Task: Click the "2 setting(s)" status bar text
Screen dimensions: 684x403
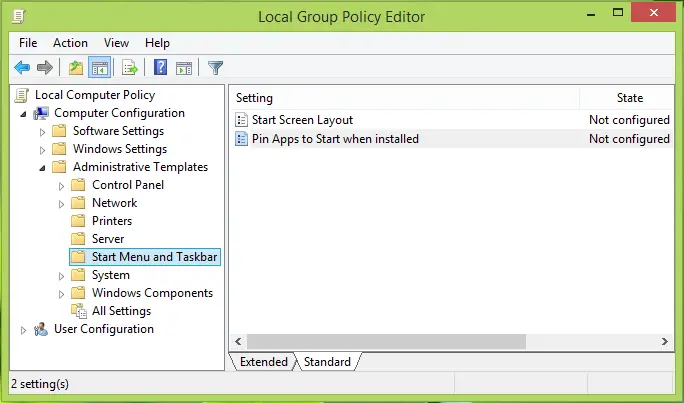Action: (40, 384)
